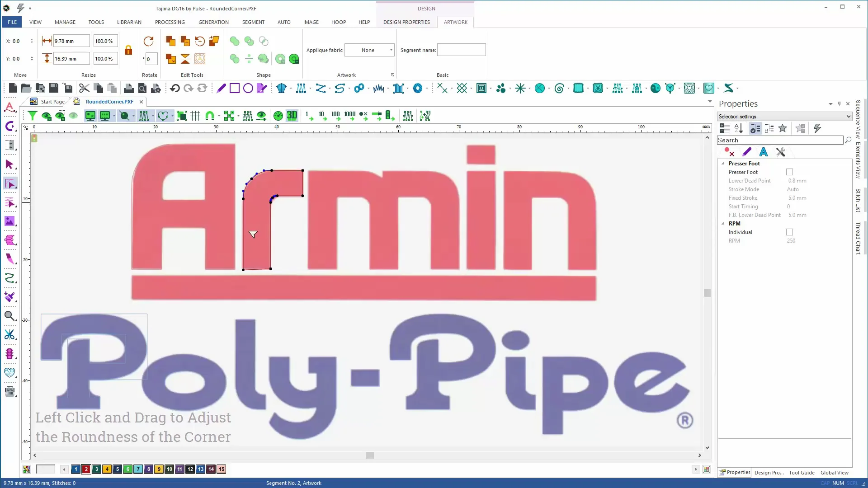Select the Rectangle shape tool

click(x=234, y=89)
